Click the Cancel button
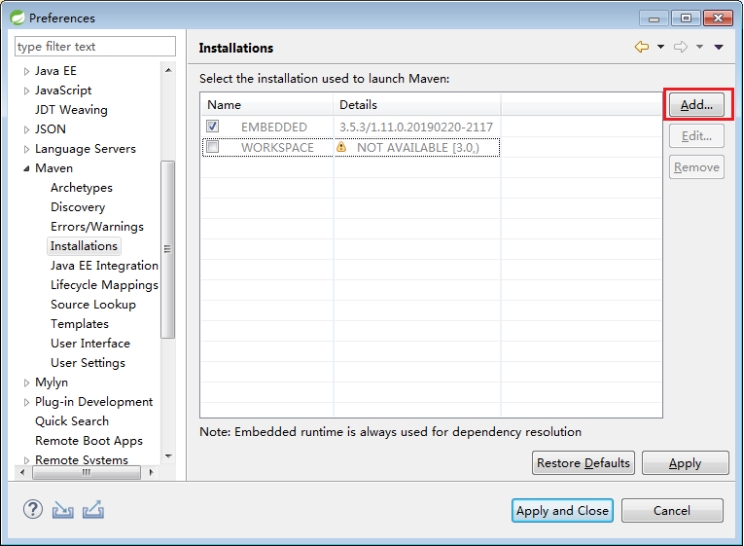The height and width of the screenshot is (546, 744). [x=672, y=510]
